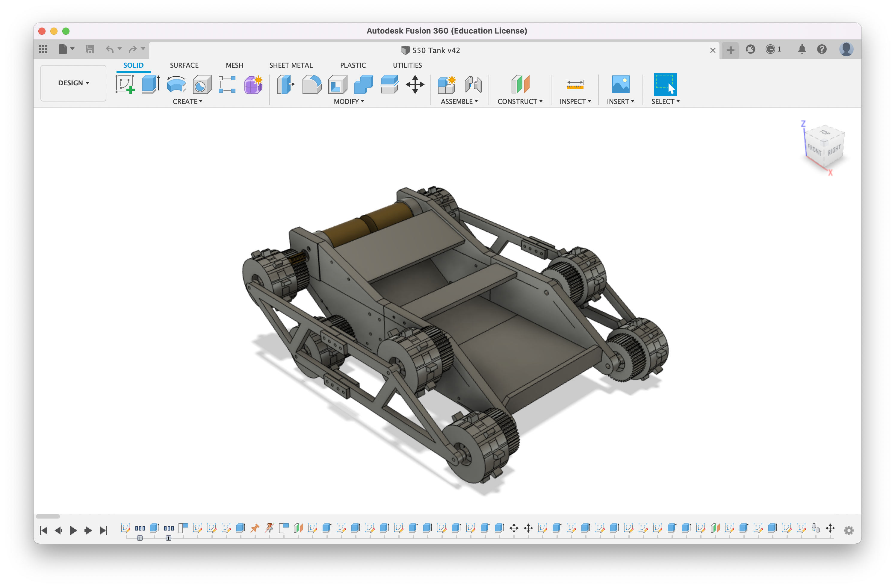Click the Move/Copy arrows icon in Modify

point(415,84)
